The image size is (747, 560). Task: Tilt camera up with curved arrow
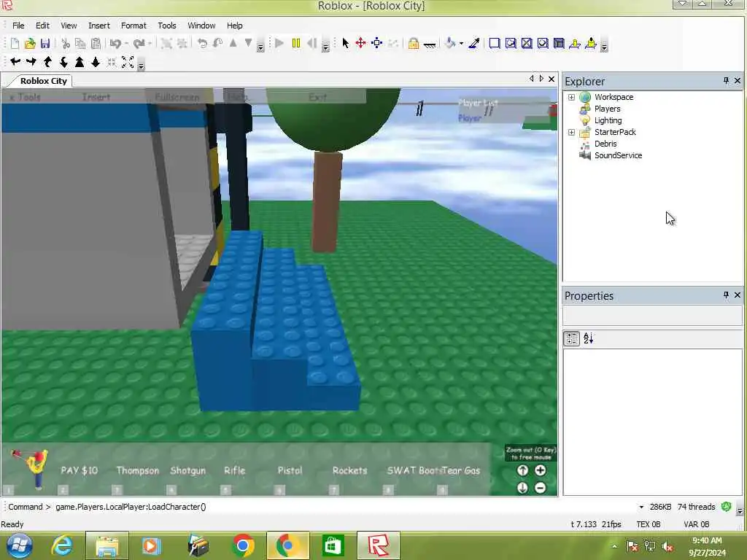click(x=47, y=62)
